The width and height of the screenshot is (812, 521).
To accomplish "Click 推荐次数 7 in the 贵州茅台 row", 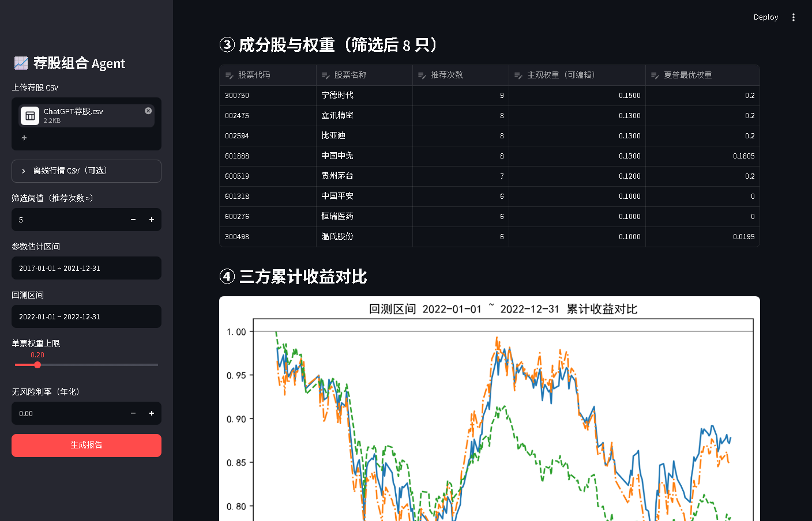I will click(461, 176).
